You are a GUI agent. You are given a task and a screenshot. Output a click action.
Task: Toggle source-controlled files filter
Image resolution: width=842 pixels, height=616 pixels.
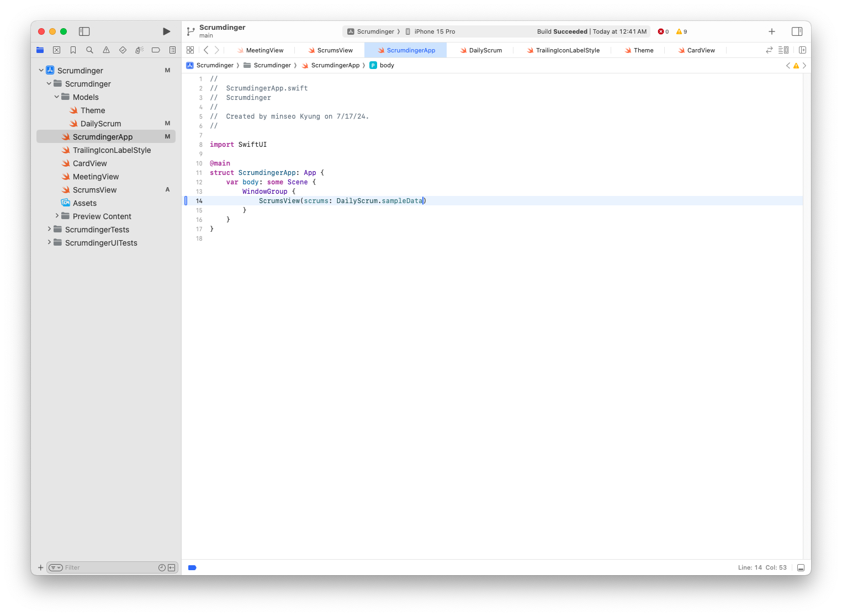pos(172,567)
